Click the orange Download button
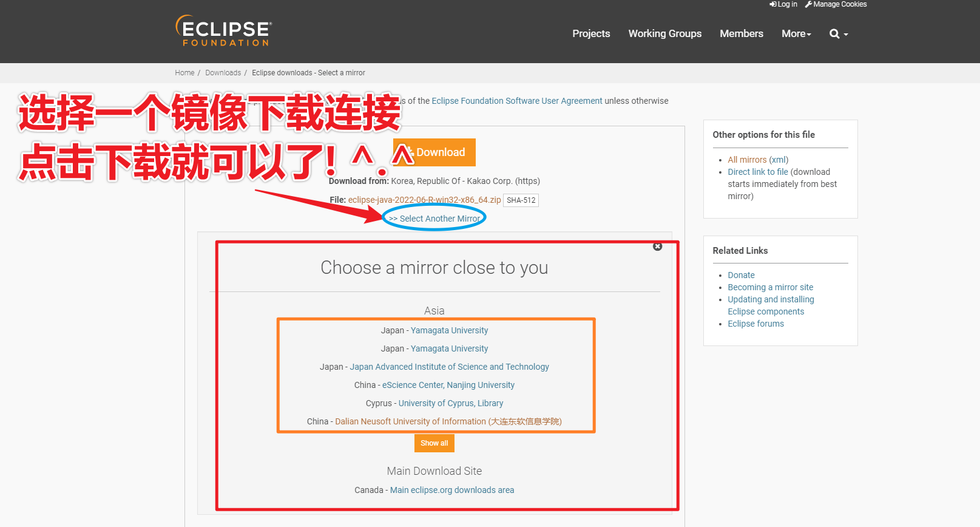Viewport: 980px width, 527px height. pyautogui.click(x=434, y=152)
